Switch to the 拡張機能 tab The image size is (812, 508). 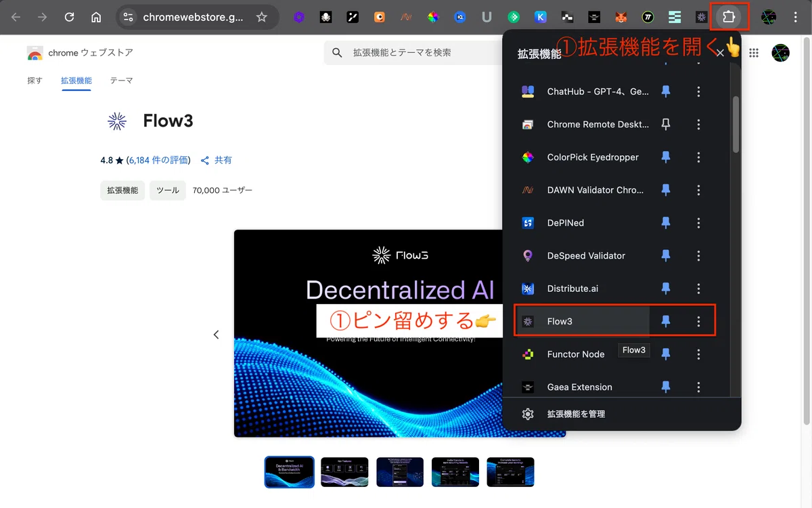click(x=76, y=81)
